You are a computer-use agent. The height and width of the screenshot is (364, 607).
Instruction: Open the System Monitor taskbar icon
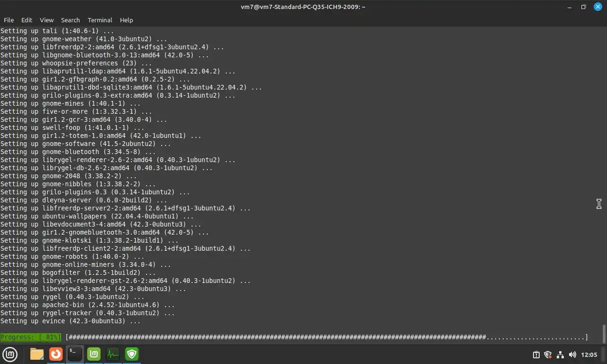point(113,354)
